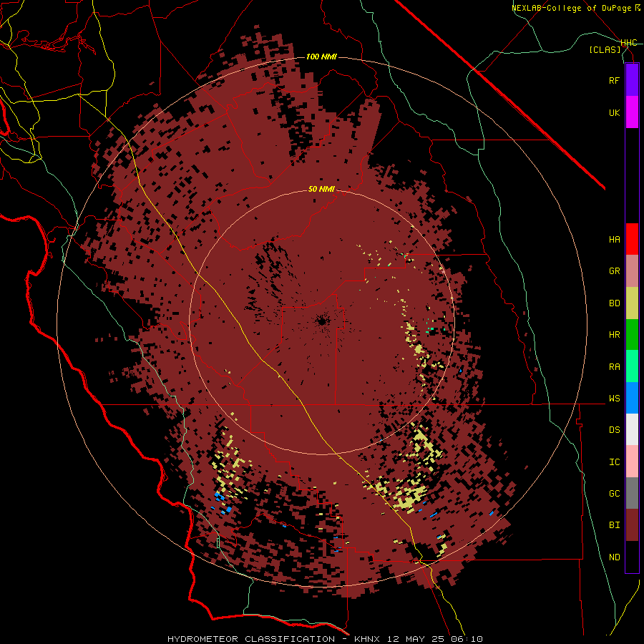Click the IC legend label
This screenshot has width=644, height=644.
tap(614, 462)
